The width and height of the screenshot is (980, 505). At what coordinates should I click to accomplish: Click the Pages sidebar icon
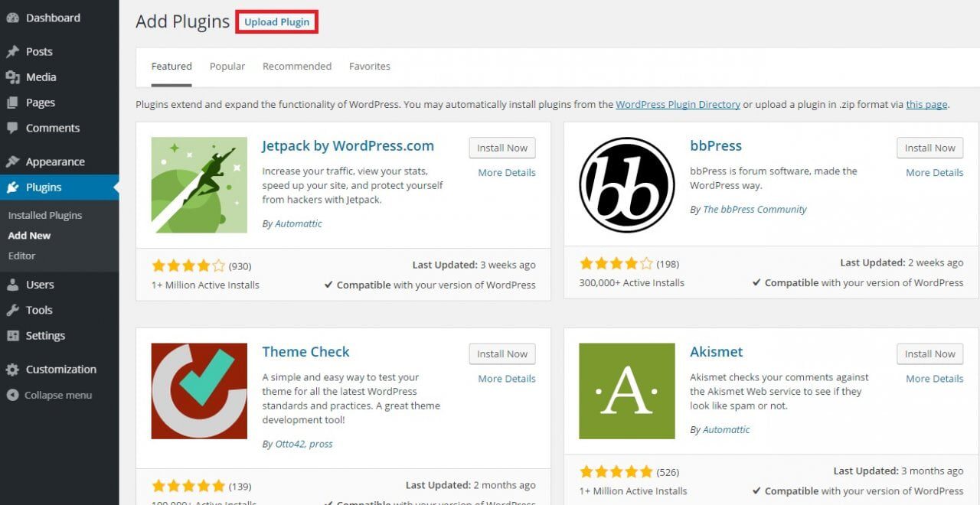coord(12,103)
